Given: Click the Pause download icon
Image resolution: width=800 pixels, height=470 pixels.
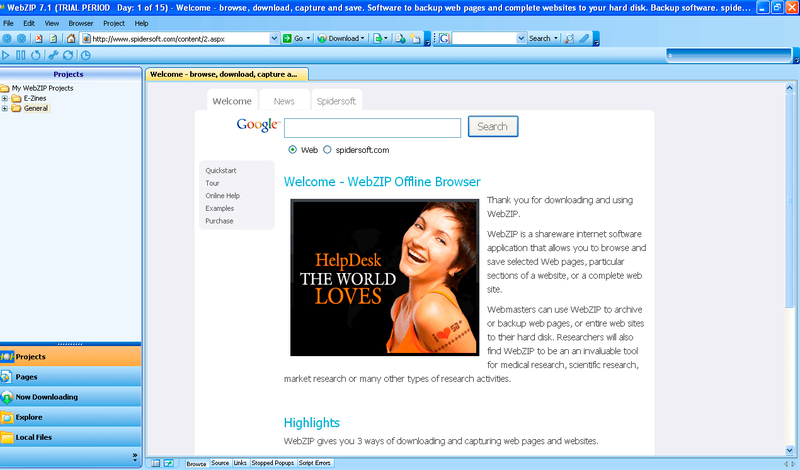Looking at the screenshot, I should 20,55.
